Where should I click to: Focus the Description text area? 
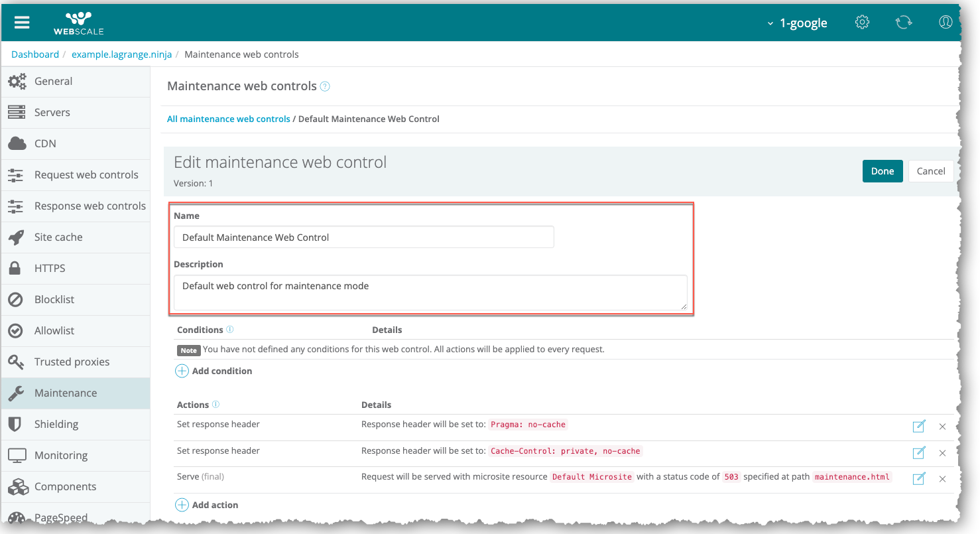point(430,292)
